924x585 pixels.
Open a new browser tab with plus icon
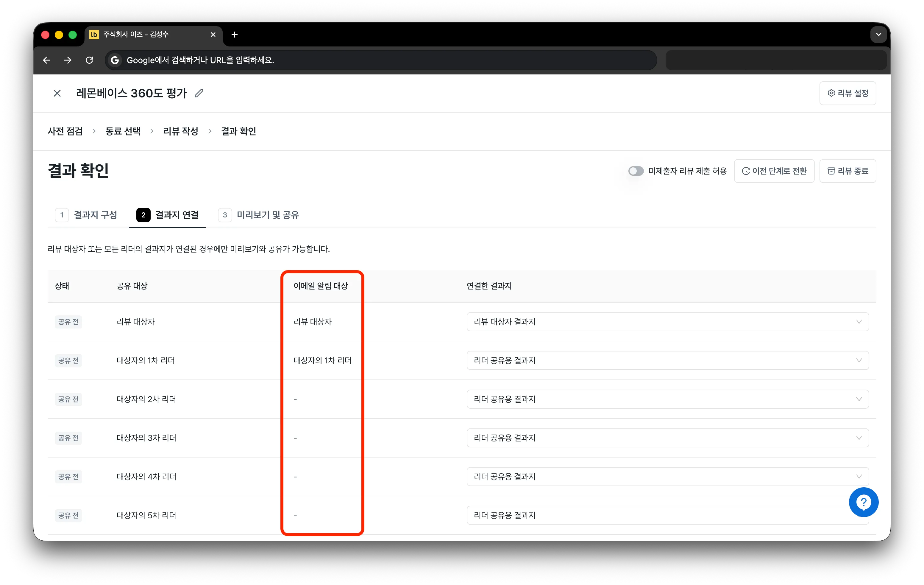(235, 35)
